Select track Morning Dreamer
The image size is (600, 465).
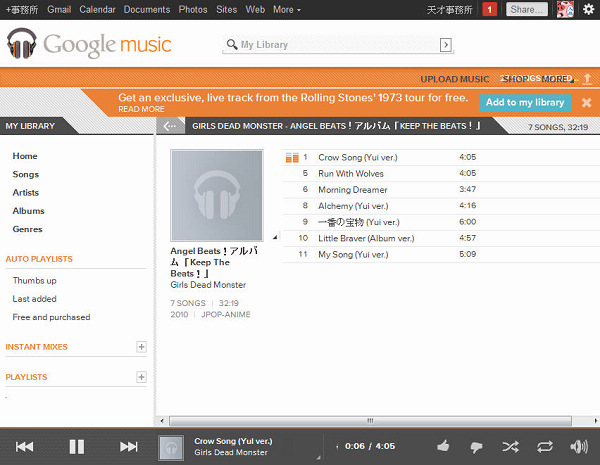pos(441,189)
